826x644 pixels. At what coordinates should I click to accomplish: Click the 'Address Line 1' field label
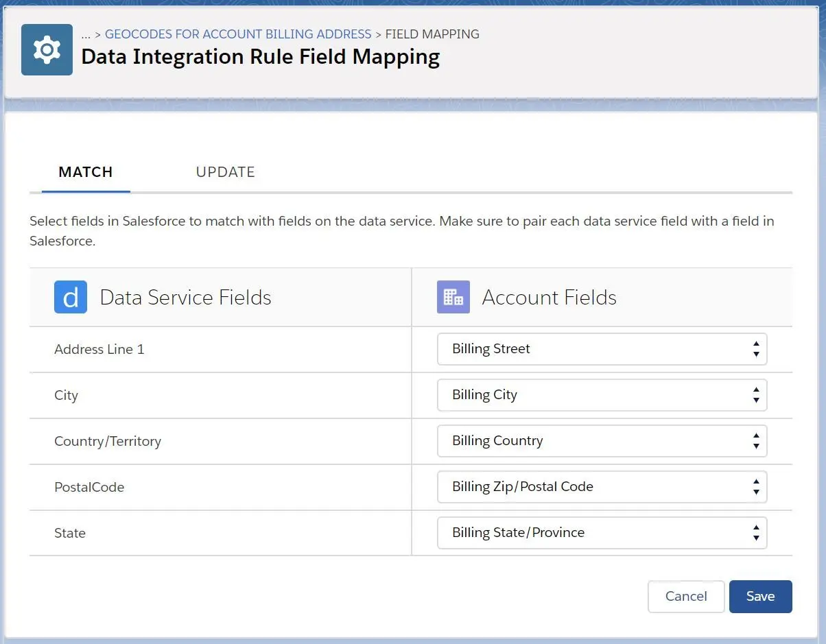click(99, 349)
